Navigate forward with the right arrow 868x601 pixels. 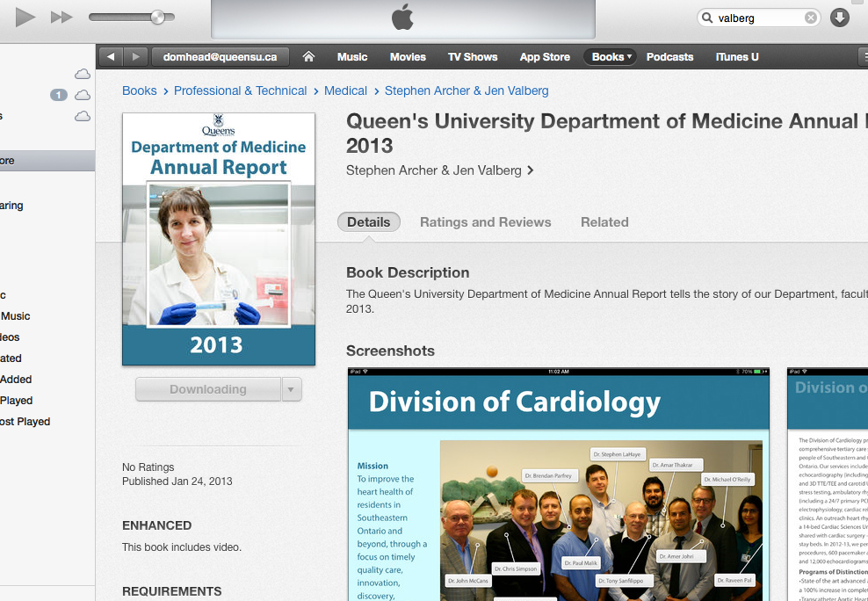[134, 57]
